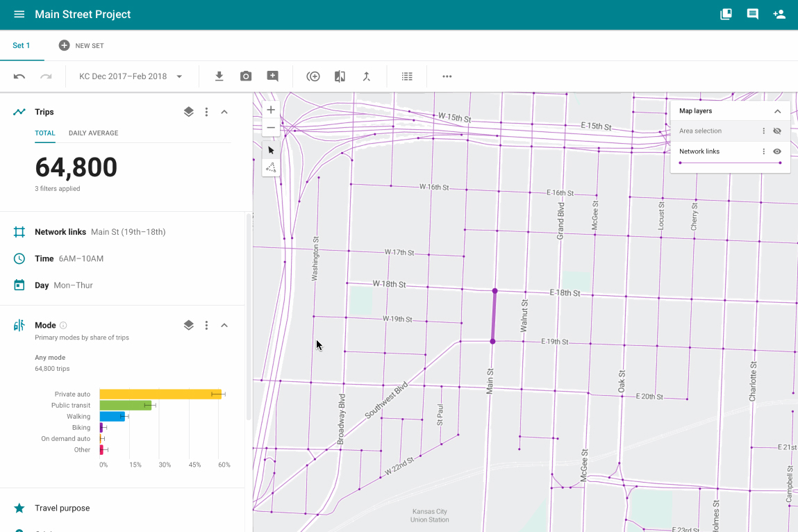Image resolution: width=798 pixels, height=532 pixels.
Task: Open the data table list icon
Action: coord(407,76)
